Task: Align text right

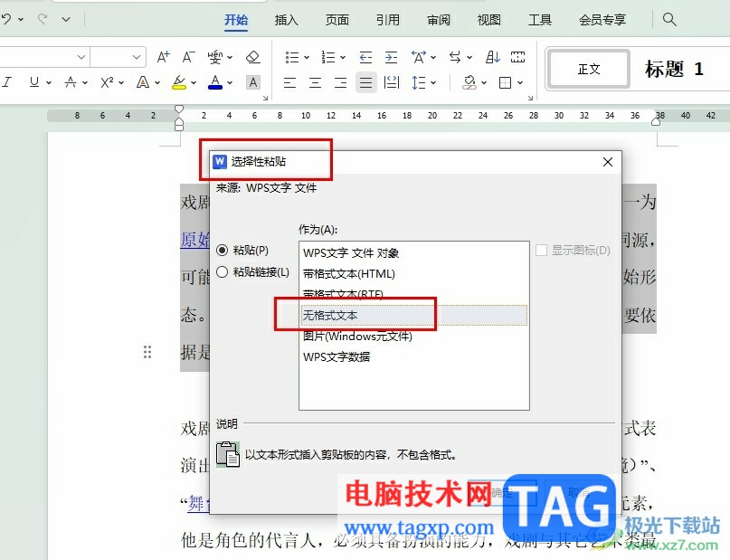Action: tap(341, 83)
